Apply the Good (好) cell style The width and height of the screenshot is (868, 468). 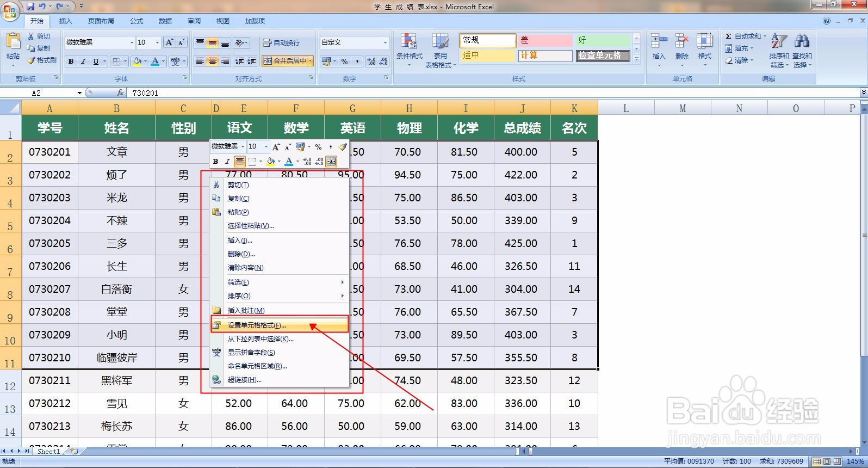click(603, 40)
